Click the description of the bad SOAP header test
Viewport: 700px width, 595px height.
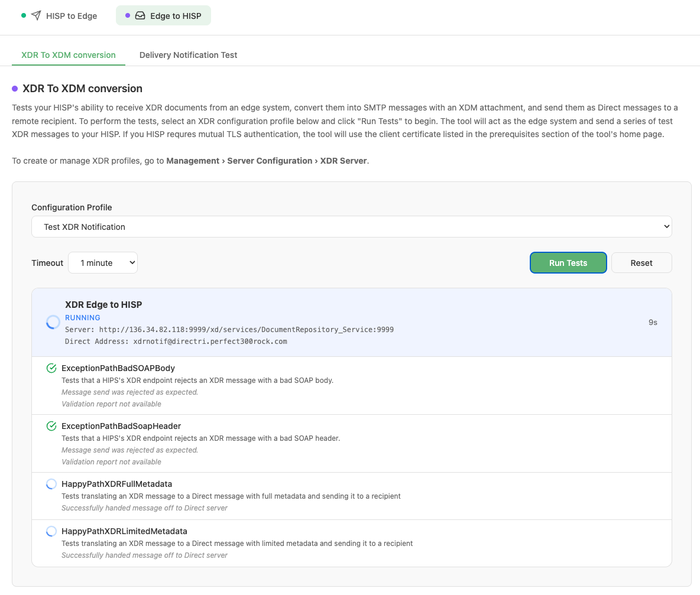pyautogui.click(x=200, y=438)
